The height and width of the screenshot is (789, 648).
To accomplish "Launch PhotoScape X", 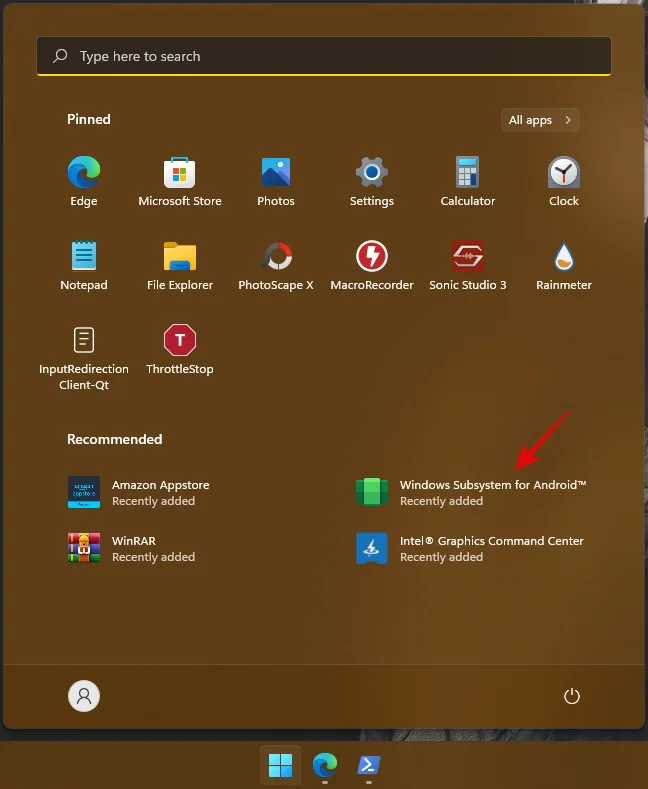I will tap(276, 266).
